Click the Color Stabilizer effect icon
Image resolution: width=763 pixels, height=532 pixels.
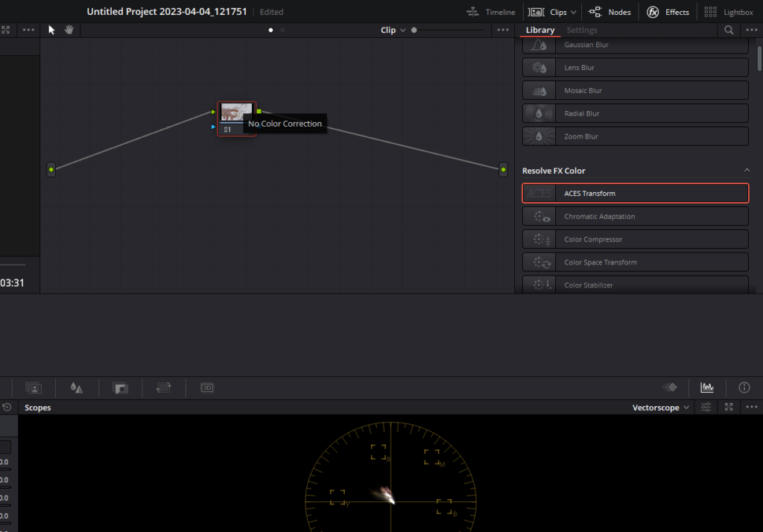coord(540,285)
